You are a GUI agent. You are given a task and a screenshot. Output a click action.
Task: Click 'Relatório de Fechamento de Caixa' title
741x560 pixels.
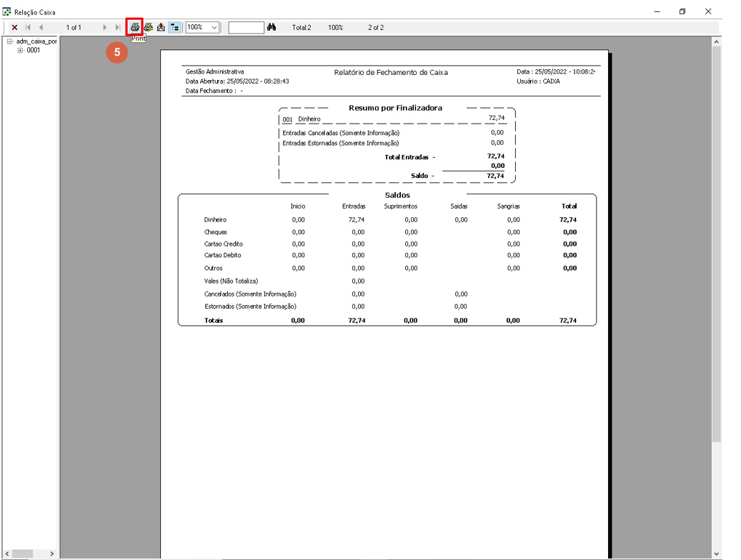391,72
